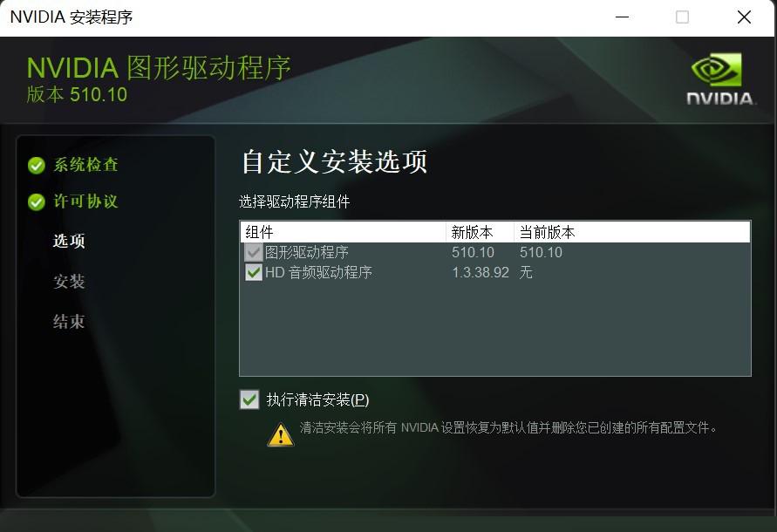Viewport: 777px width, 532px height.
Task: Click the 新版本 column header
Action: (480, 232)
